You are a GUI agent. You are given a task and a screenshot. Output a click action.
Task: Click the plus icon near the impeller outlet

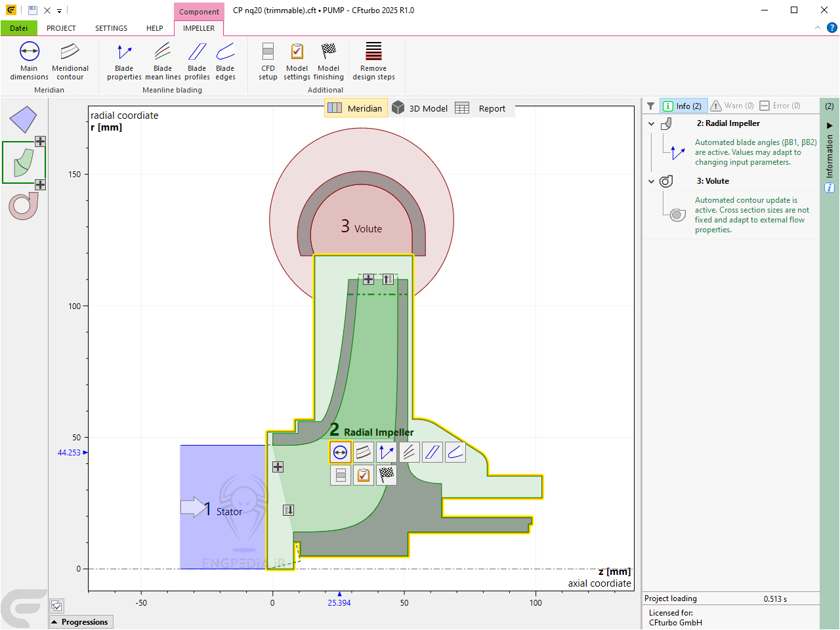pyautogui.click(x=368, y=279)
